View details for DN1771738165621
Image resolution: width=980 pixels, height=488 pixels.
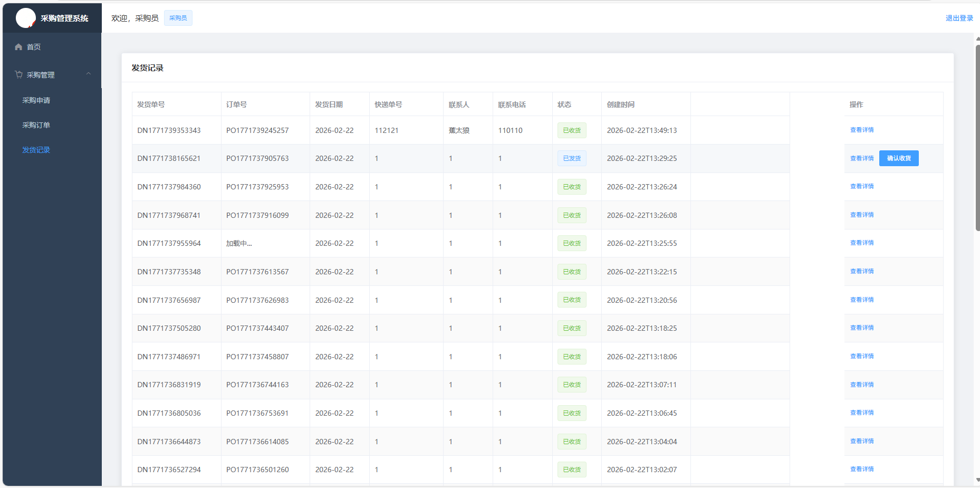862,158
